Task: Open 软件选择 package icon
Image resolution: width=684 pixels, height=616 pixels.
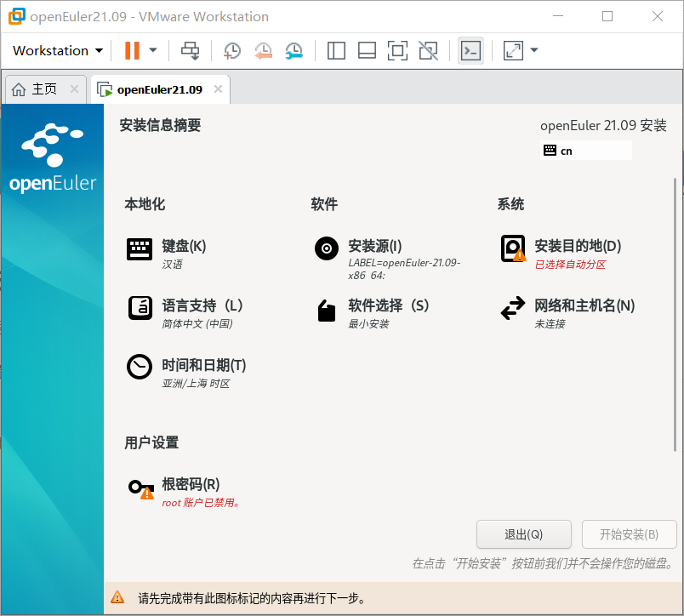Action: point(327,311)
